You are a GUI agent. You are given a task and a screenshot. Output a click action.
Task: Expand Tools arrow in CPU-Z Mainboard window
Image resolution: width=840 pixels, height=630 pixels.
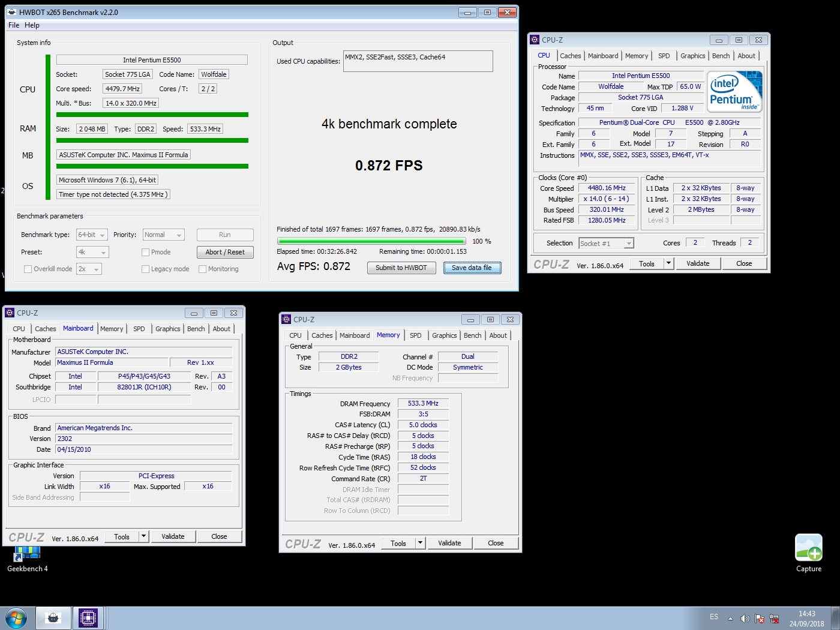[x=144, y=536]
